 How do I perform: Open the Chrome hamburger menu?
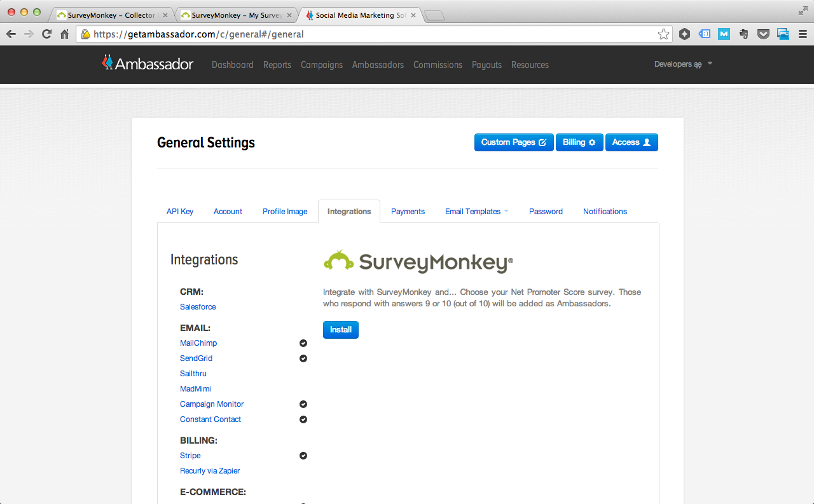point(803,34)
